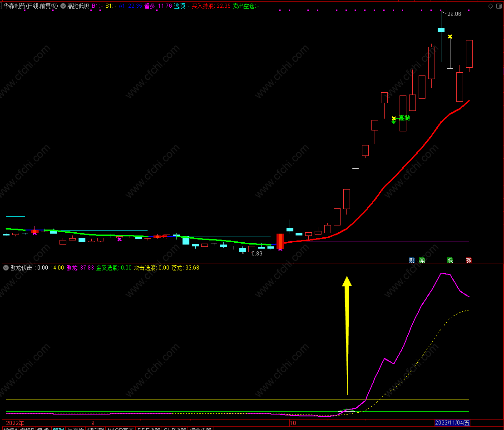Click the highlighted date 2022/11/04/五

coord(452,423)
